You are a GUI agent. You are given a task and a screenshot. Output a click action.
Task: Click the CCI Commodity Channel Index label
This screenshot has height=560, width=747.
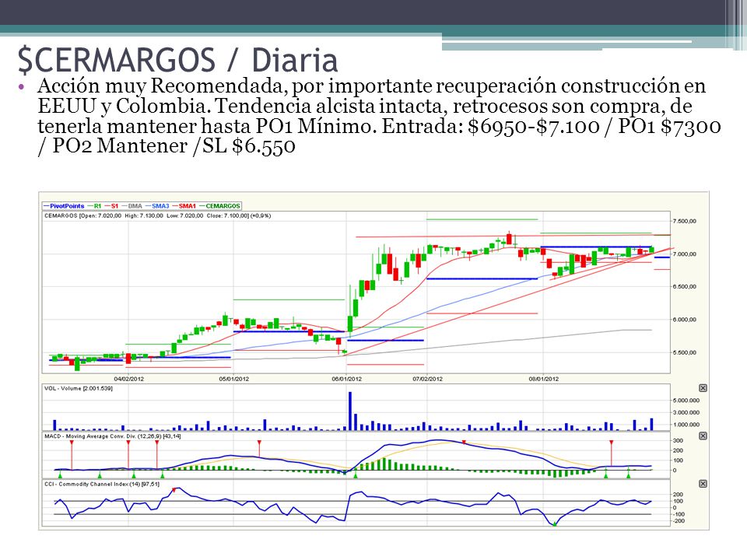tap(102, 485)
